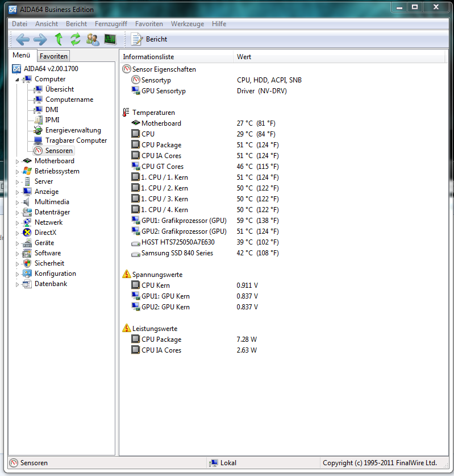The width and height of the screenshot is (454, 476).
Task: Open the Hilfe menu
Action: click(219, 24)
